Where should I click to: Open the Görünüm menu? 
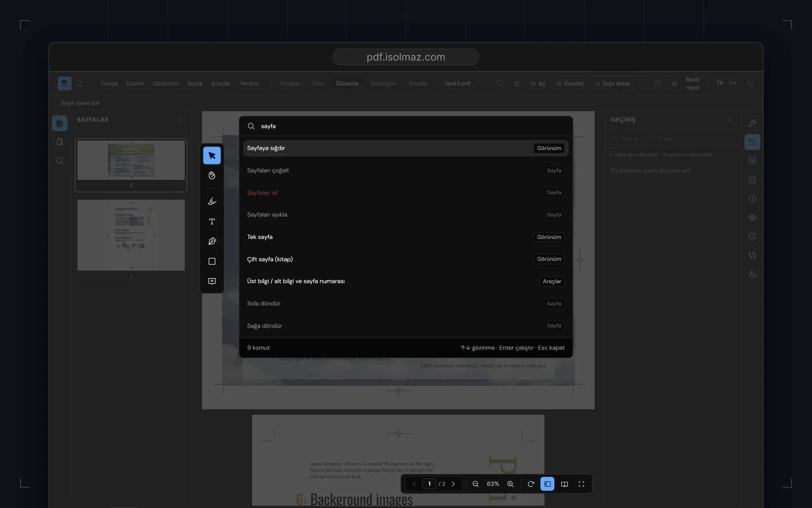[165, 83]
